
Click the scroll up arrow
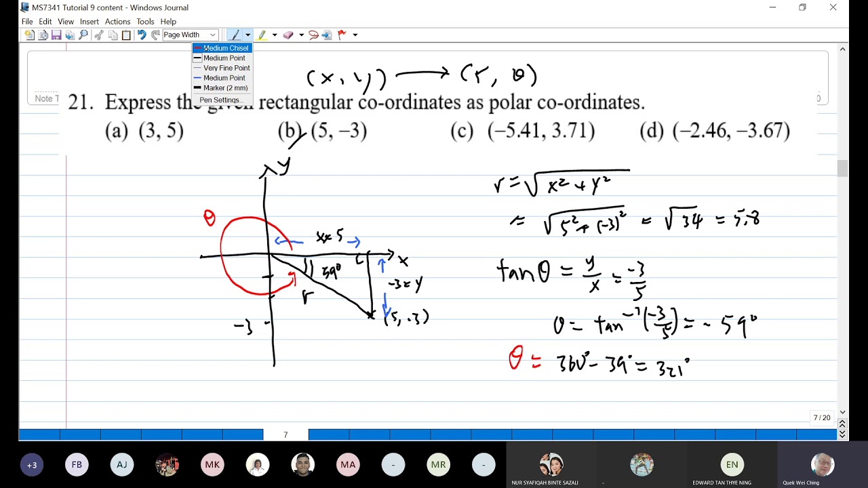coord(843,49)
